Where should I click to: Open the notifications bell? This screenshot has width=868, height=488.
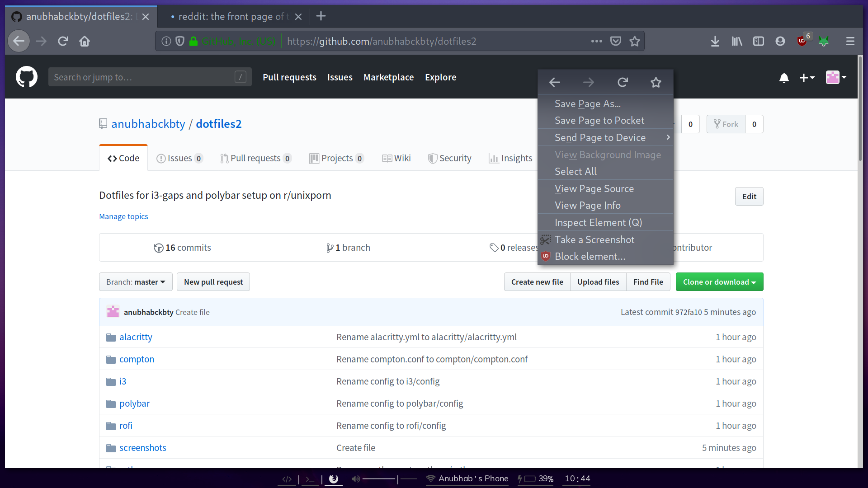click(x=784, y=78)
